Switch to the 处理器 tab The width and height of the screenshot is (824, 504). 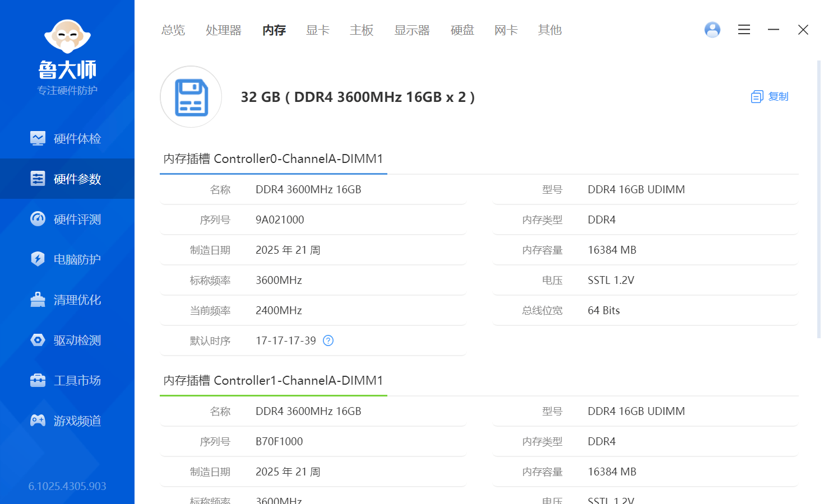(x=224, y=30)
